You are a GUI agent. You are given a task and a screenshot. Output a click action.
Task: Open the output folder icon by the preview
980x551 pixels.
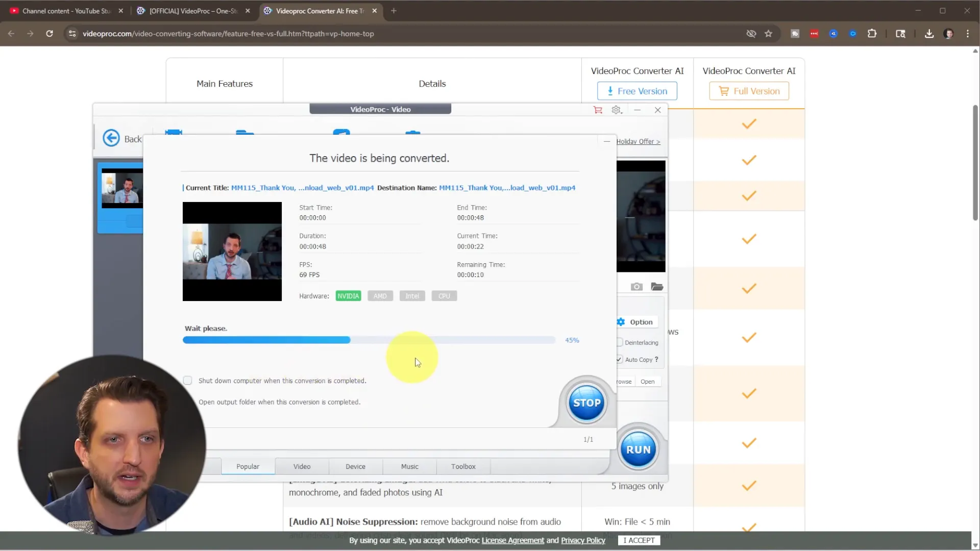click(657, 287)
